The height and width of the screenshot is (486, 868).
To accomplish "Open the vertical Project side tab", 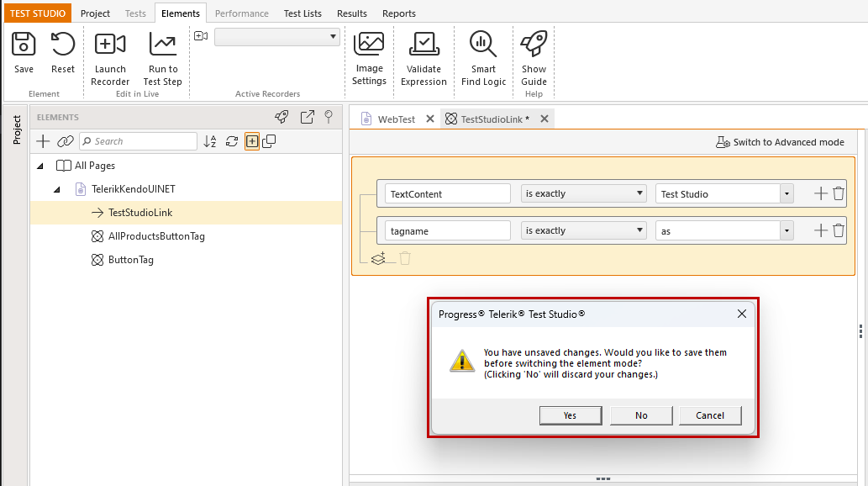I will 17,129.
